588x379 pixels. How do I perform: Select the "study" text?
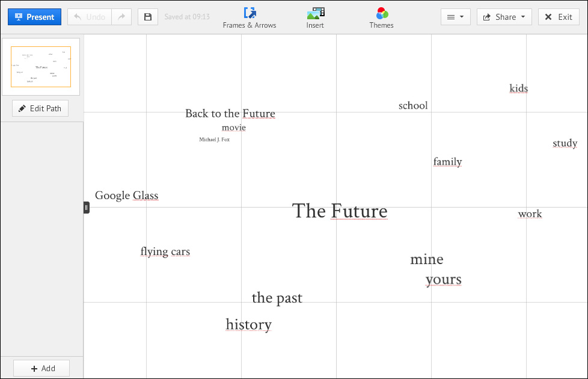(565, 143)
